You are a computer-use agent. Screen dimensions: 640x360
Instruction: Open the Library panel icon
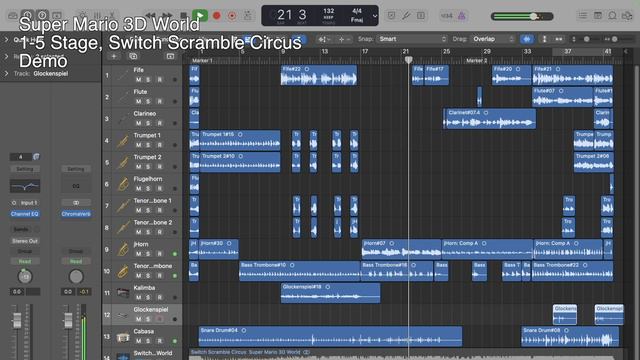click(13, 16)
